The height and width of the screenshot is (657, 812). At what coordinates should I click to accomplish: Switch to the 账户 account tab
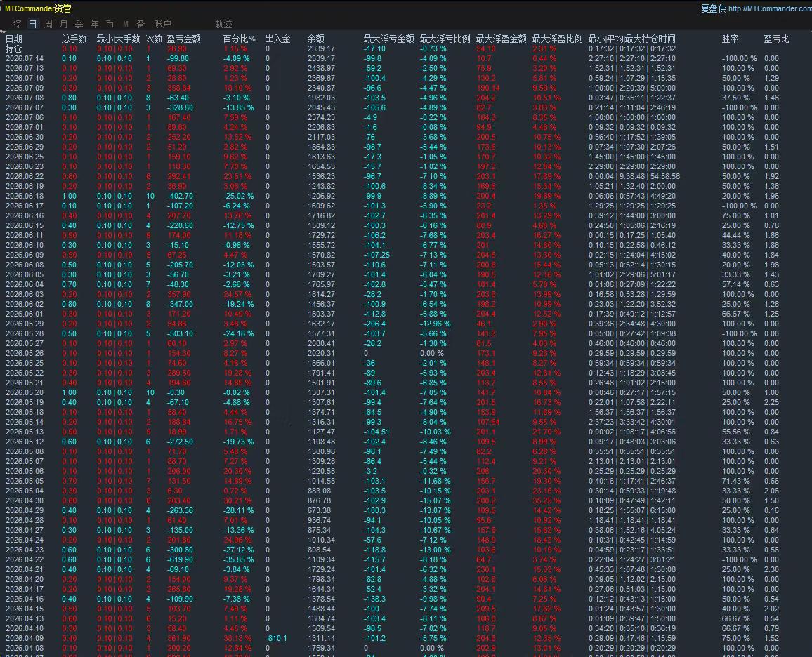pos(162,24)
